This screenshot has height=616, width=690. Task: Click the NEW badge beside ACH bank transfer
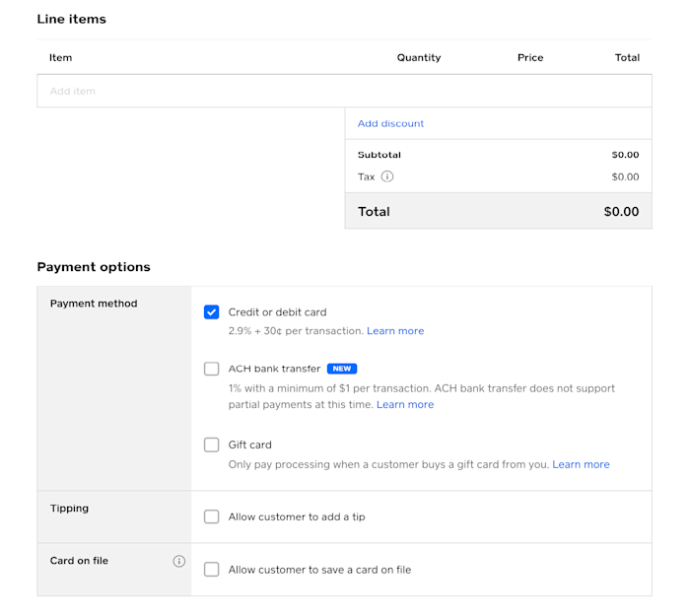point(342,369)
